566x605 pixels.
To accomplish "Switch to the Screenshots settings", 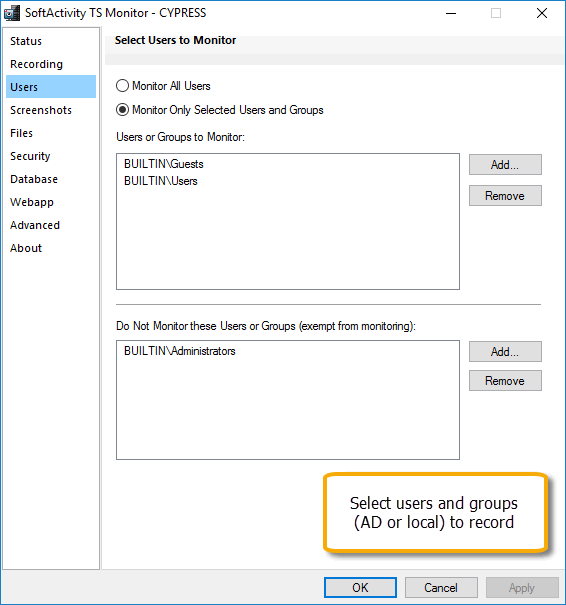I will pos(41,110).
